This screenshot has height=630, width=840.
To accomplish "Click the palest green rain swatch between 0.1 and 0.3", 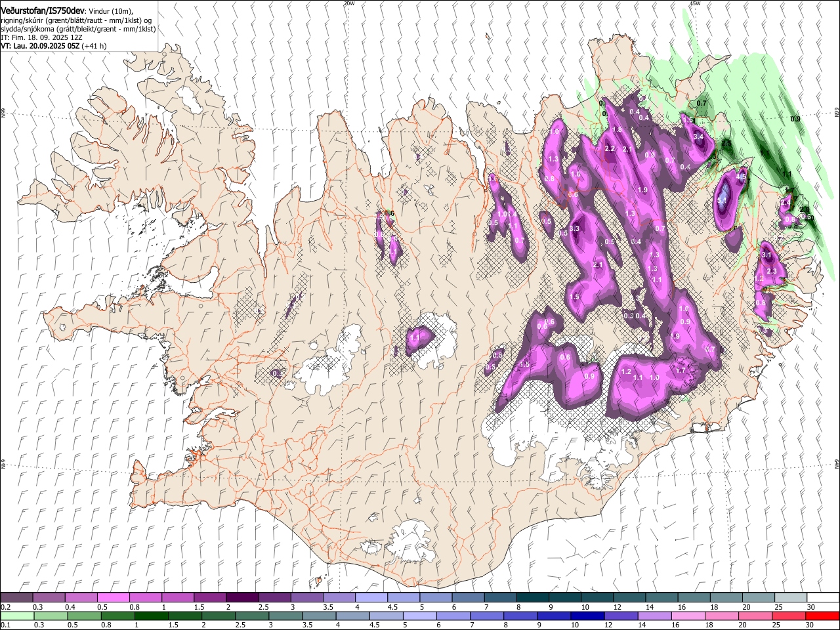I will [x=17, y=616].
